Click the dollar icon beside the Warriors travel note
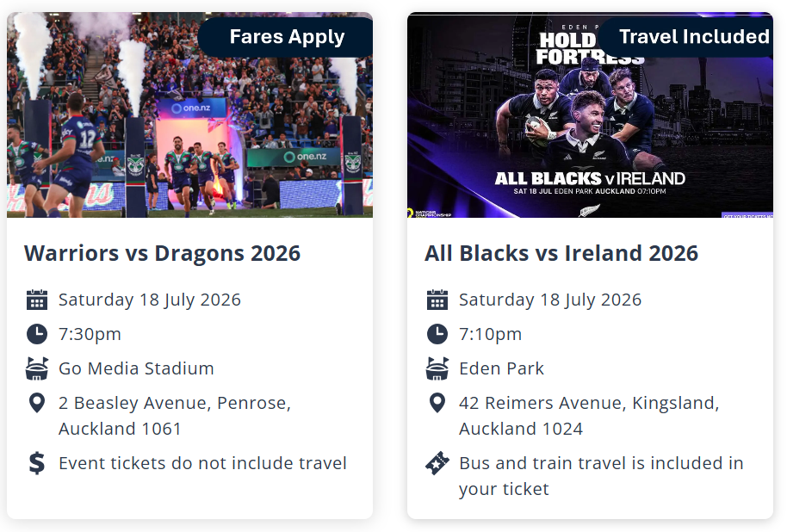 (37, 463)
